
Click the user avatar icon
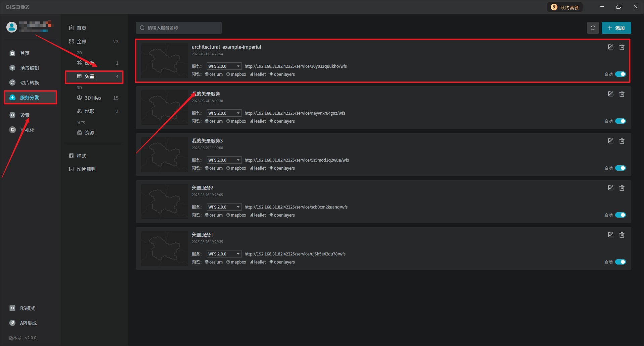(12, 27)
